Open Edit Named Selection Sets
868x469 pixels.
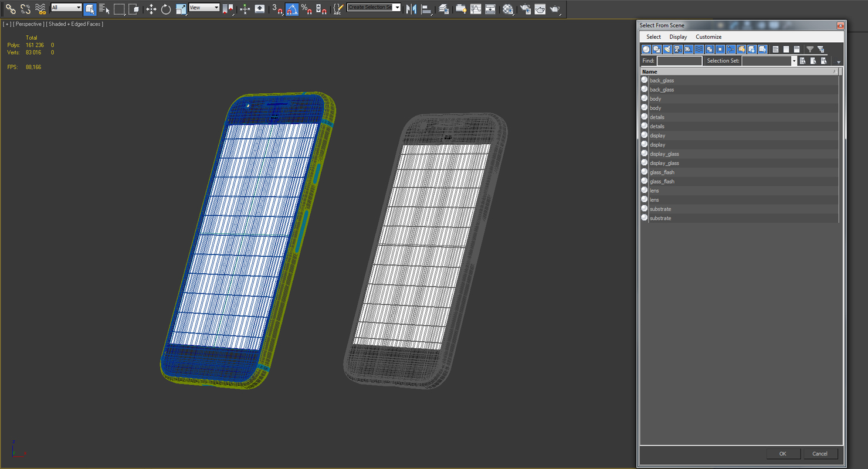click(x=338, y=9)
